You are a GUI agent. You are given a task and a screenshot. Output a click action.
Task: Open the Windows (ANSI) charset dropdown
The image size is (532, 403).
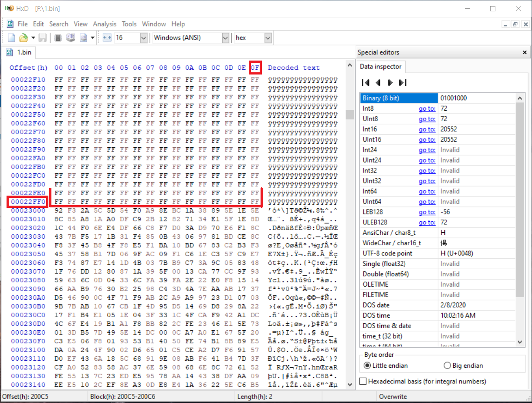[225, 38]
